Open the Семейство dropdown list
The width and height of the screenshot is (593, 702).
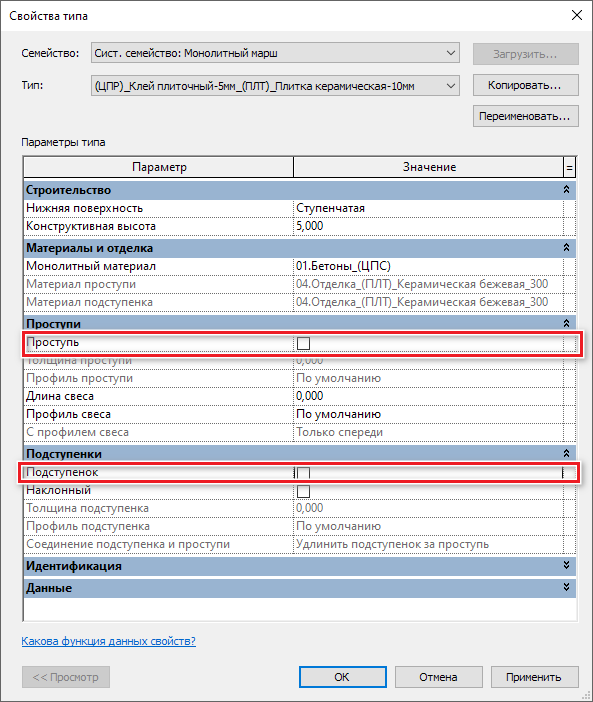point(275,53)
